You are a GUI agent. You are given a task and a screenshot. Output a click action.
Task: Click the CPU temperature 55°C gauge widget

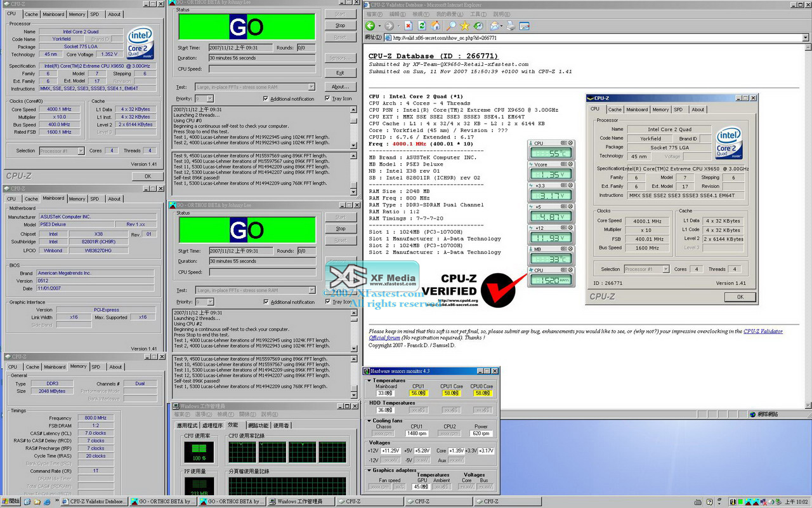pyautogui.click(x=551, y=150)
